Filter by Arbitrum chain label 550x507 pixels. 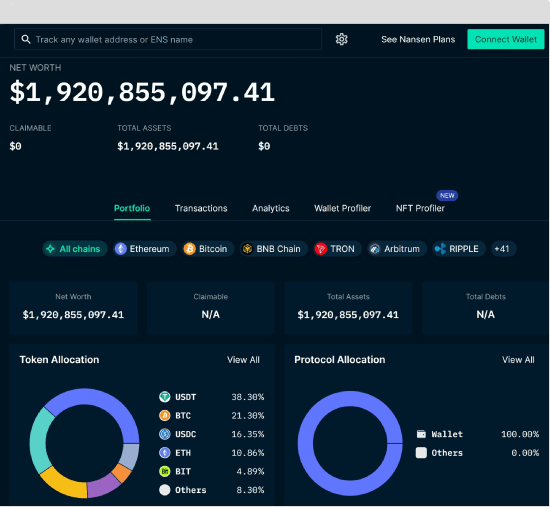(402, 249)
